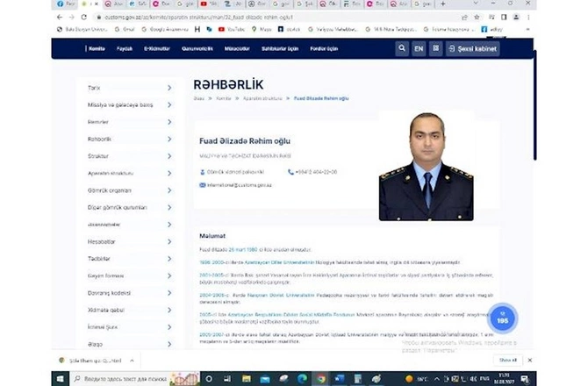This screenshot has width=588, height=386.
Task: Click the browser address bar URL
Action: tap(198, 18)
